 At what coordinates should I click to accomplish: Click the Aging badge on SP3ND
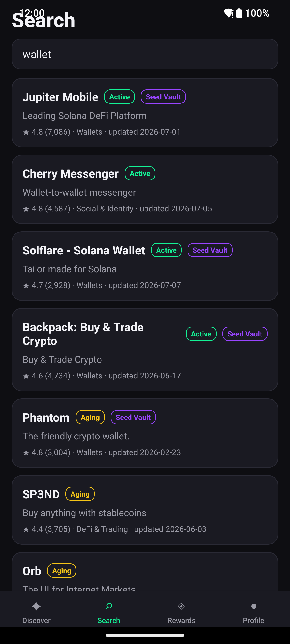click(80, 494)
